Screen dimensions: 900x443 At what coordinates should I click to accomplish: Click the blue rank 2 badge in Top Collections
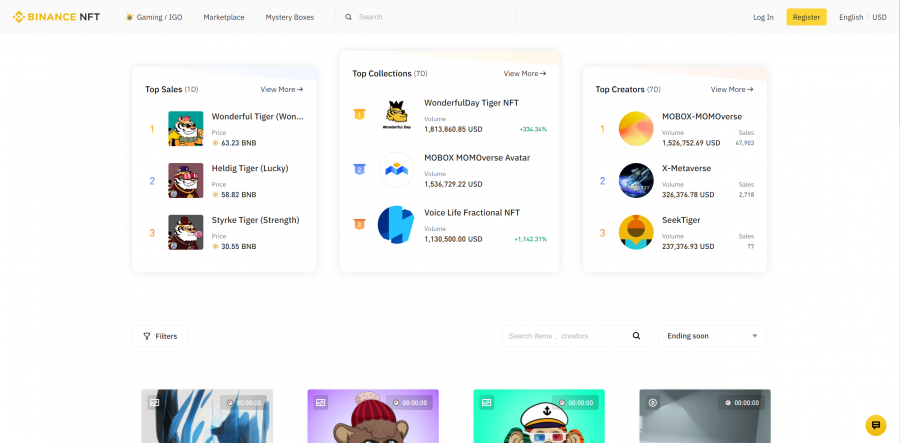[359, 169]
